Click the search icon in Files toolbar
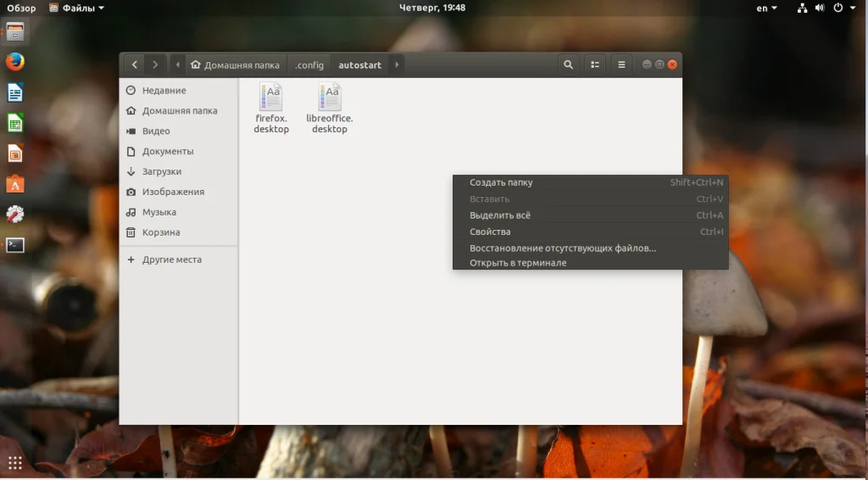The height and width of the screenshot is (480, 868). 568,64
